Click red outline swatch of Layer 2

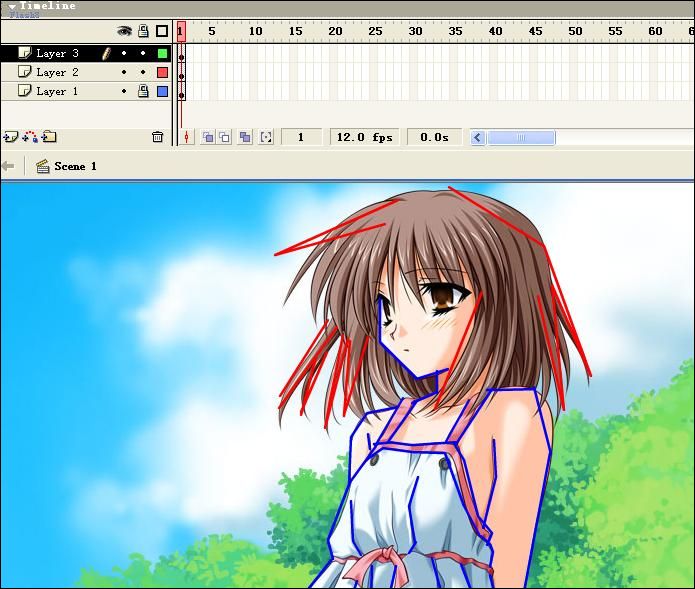tap(163, 72)
